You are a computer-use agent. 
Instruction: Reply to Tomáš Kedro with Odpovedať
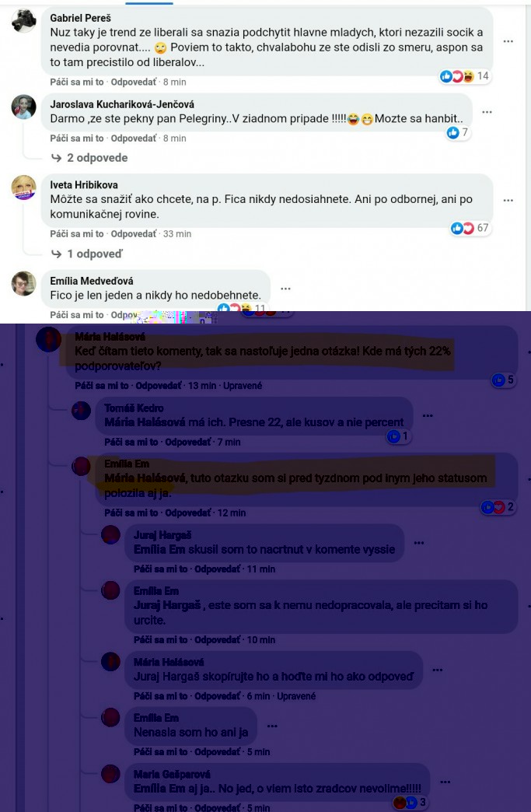click(188, 442)
